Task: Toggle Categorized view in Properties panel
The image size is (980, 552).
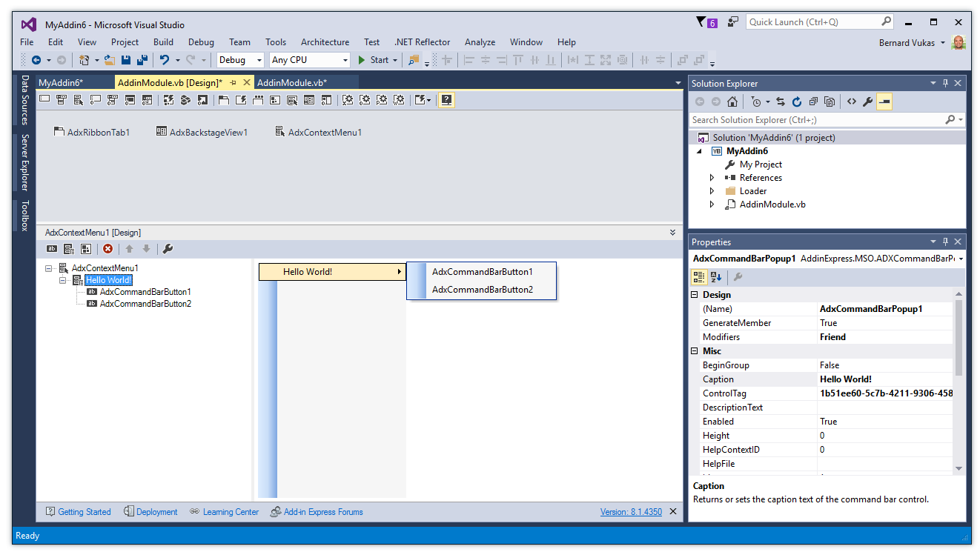Action: click(x=699, y=277)
